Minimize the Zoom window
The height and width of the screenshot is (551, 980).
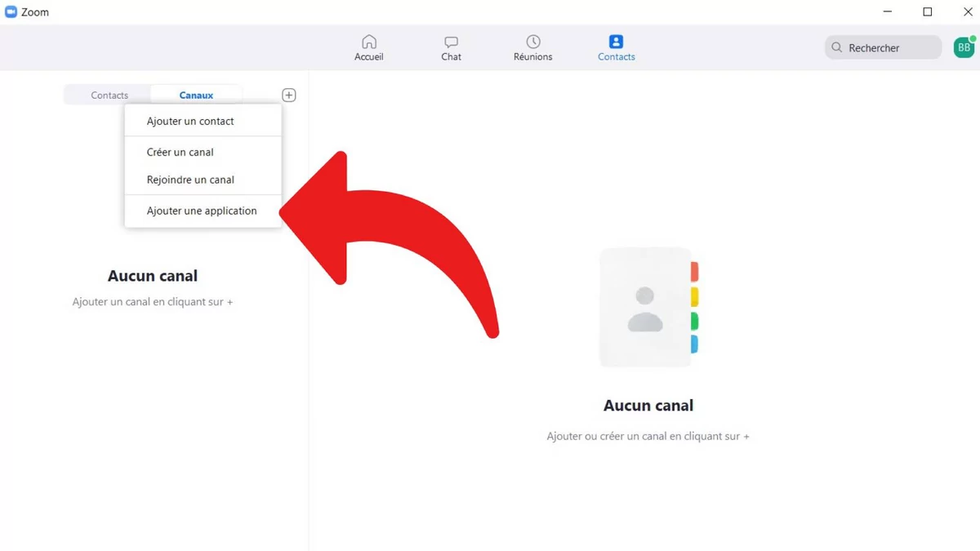point(888,11)
